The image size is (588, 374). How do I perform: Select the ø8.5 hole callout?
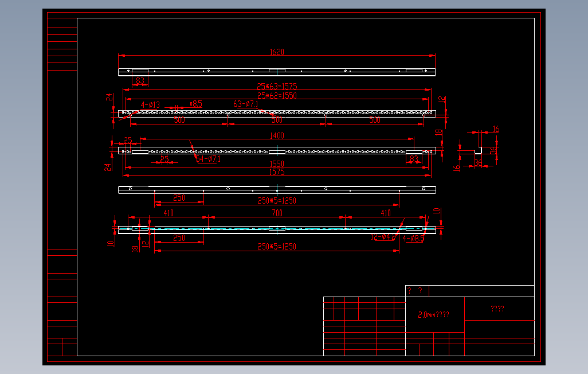point(196,104)
